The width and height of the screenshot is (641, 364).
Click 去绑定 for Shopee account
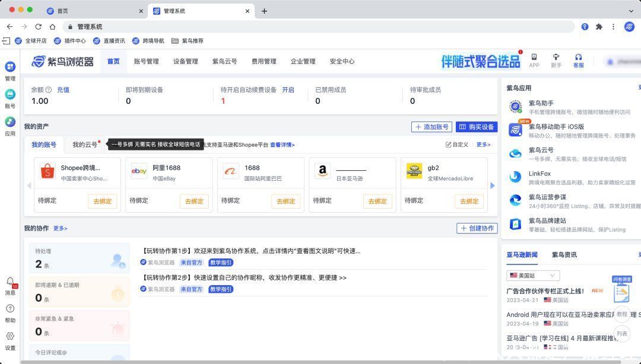pos(103,201)
